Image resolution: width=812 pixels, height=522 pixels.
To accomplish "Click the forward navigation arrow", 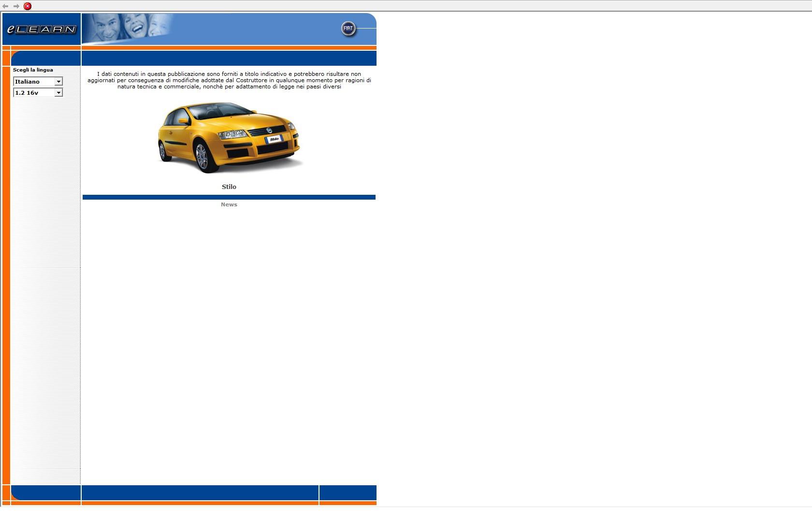I will click(x=16, y=6).
